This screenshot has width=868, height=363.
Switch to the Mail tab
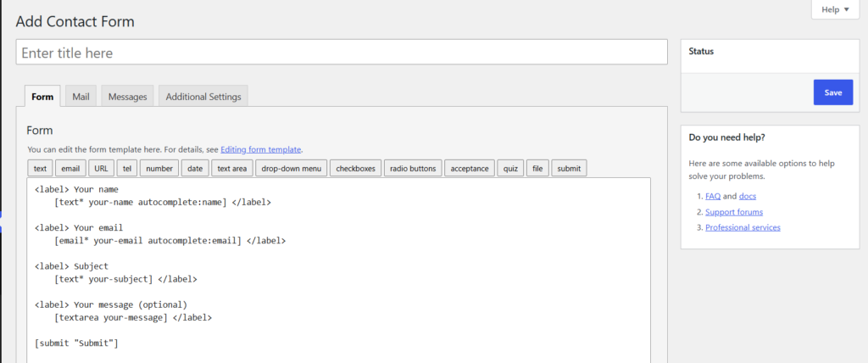[x=81, y=97]
